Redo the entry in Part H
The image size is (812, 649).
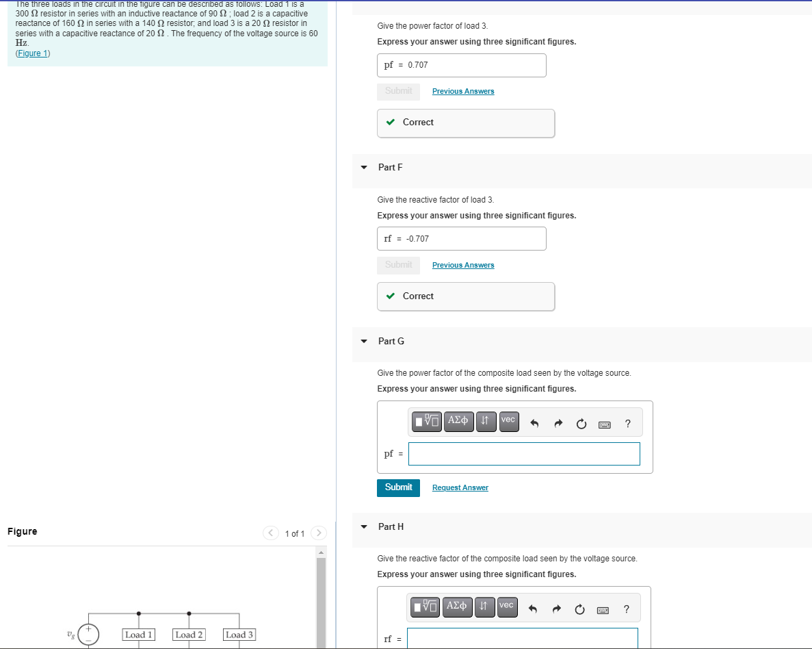557,609
